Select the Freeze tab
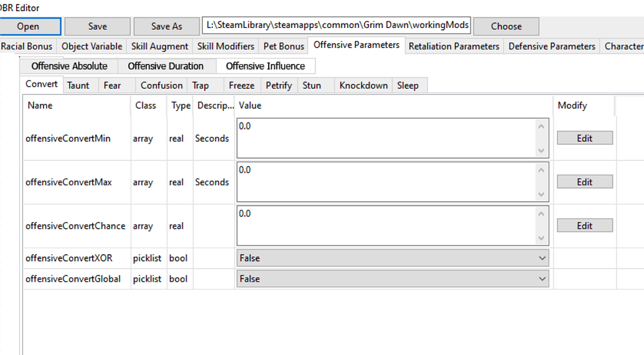The width and height of the screenshot is (644, 355). pos(241,85)
